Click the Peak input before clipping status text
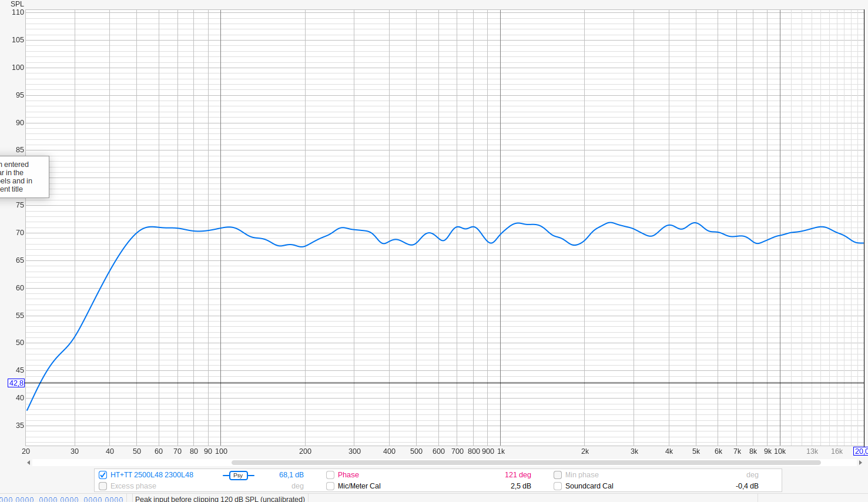The height and width of the screenshot is (502, 868). pos(220,498)
